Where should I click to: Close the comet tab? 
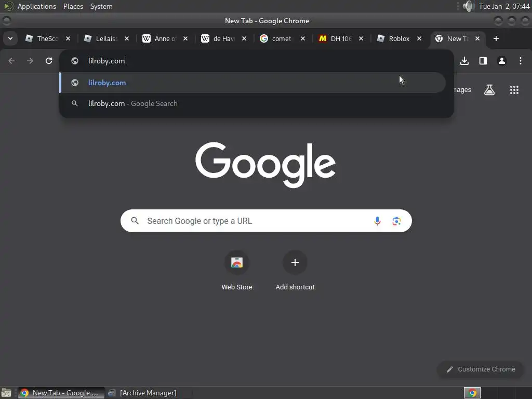coord(303,38)
